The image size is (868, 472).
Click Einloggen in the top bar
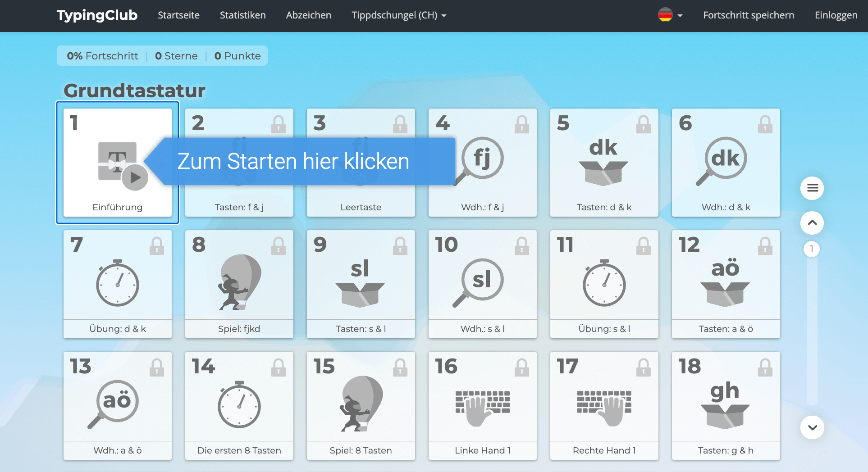click(x=836, y=15)
